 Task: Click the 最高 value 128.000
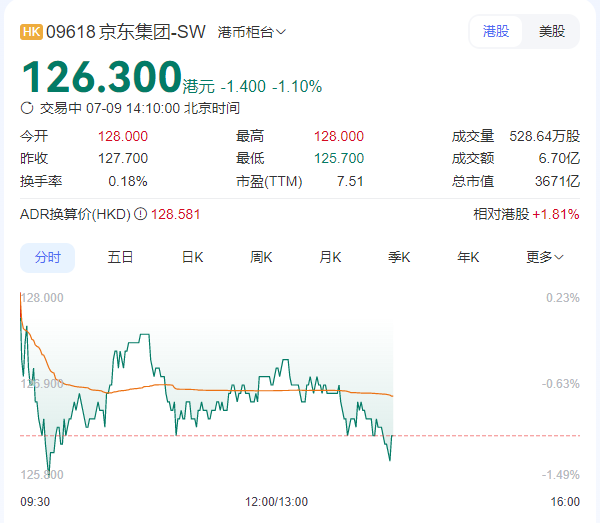coord(339,136)
